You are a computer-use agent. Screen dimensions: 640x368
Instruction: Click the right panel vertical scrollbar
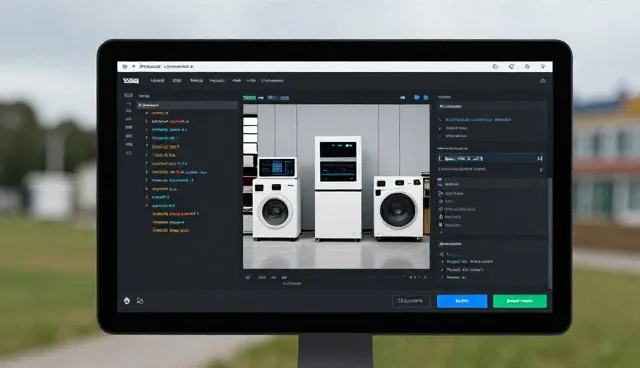point(549,233)
